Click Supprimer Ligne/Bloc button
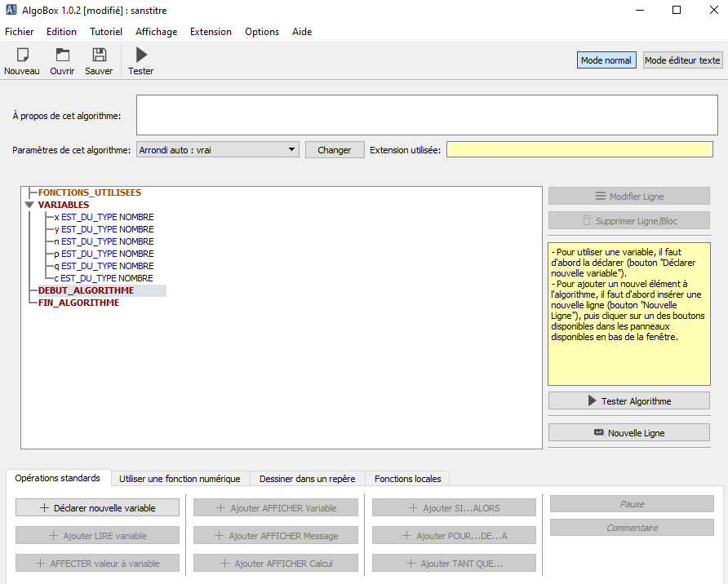The image size is (728, 584). [629, 221]
